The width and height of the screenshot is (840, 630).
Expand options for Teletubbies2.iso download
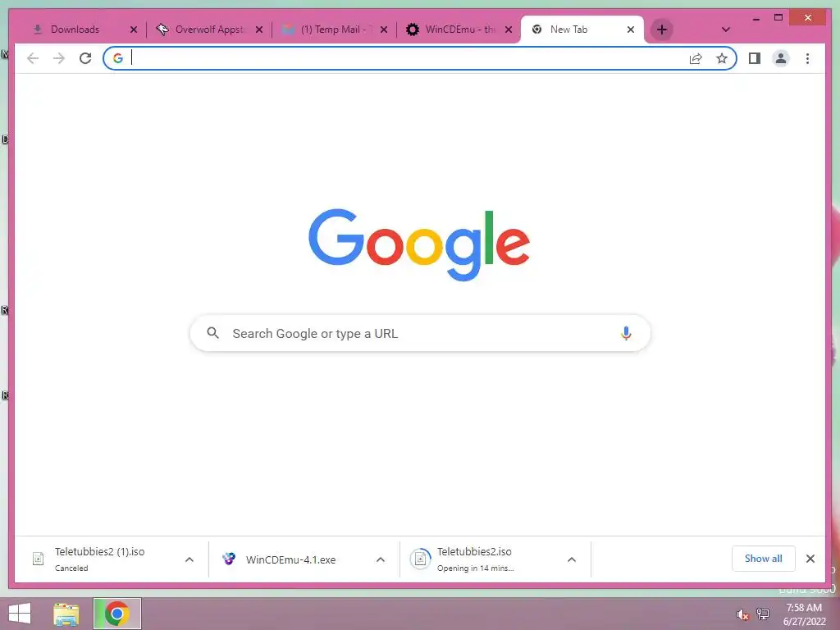(x=572, y=559)
